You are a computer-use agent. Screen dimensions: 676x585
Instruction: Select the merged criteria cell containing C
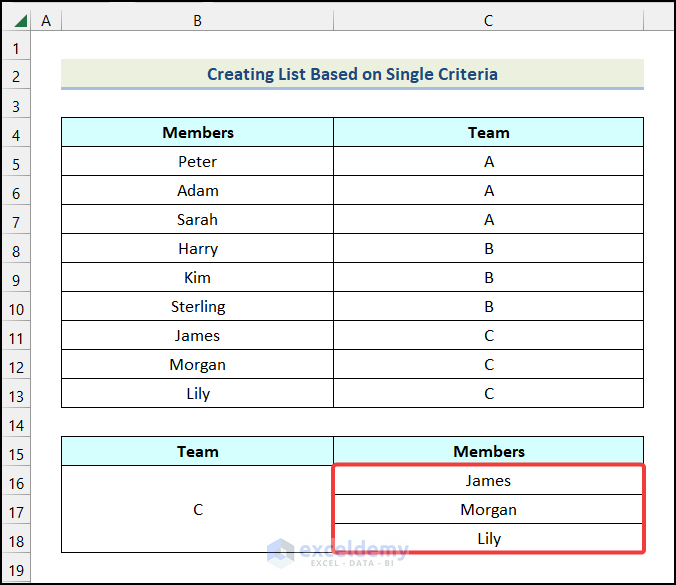[x=198, y=509]
